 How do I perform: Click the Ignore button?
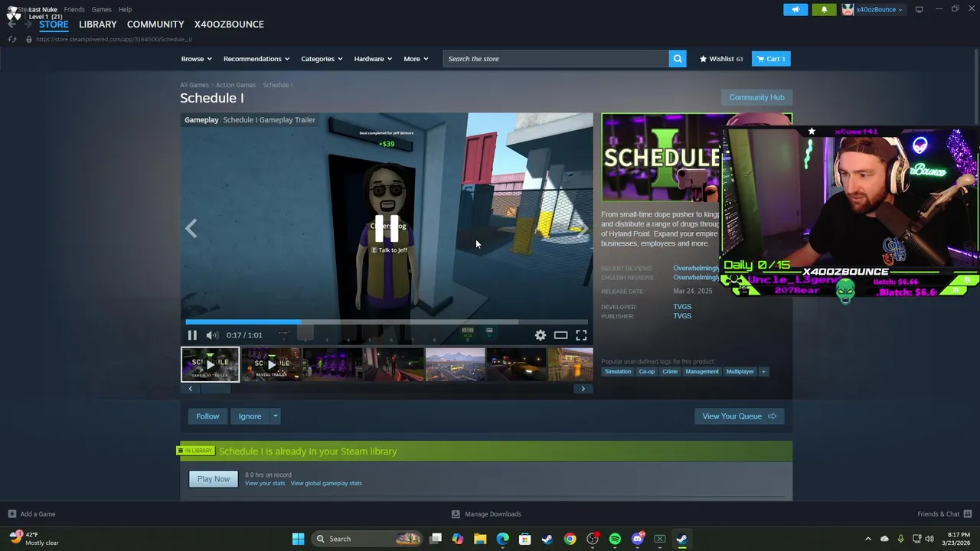click(250, 416)
